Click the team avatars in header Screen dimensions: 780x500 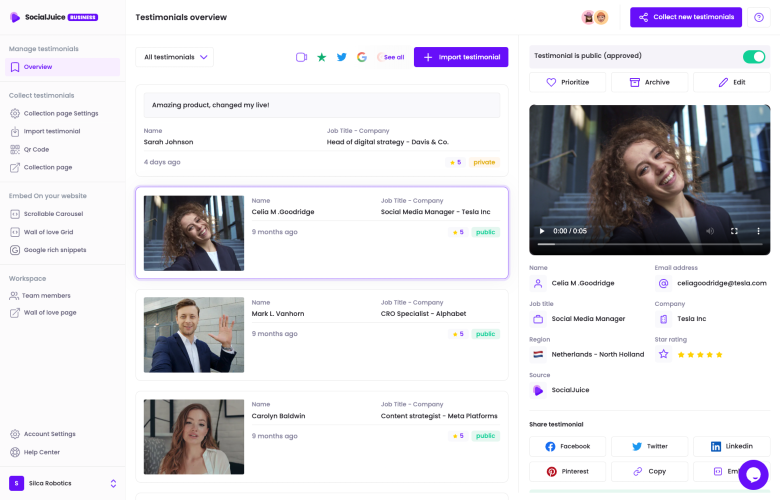pyautogui.click(x=595, y=17)
